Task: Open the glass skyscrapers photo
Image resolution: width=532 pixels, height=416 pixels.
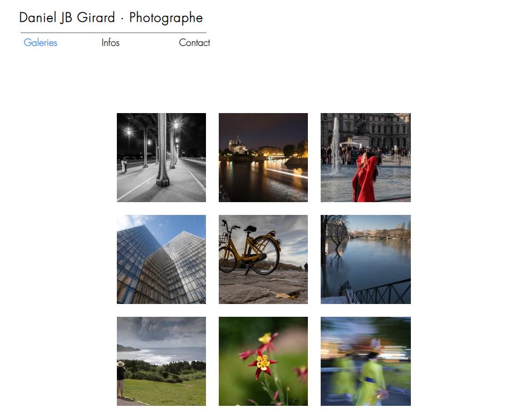Action: (x=161, y=259)
